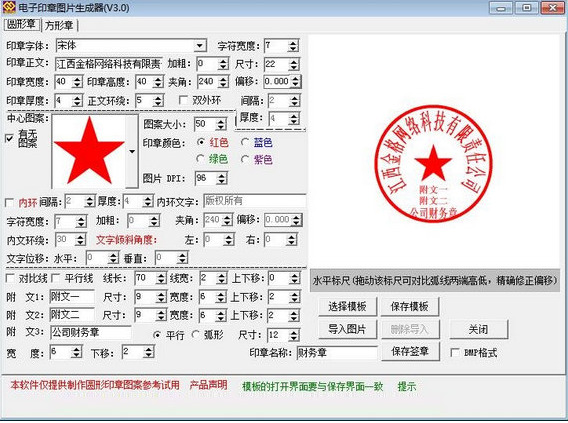This screenshot has width=568, height=423.
Task: Click the round stamp preview image
Action: point(433,164)
